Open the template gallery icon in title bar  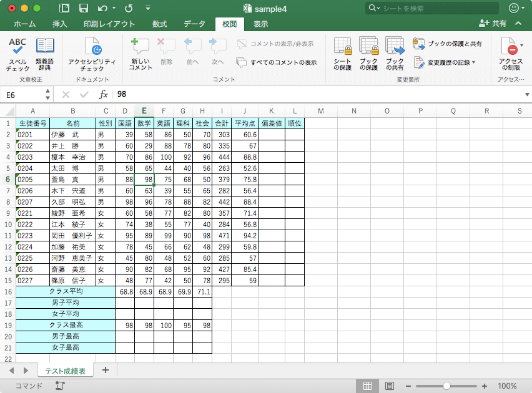pyautogui.click(x=64, y=8)
